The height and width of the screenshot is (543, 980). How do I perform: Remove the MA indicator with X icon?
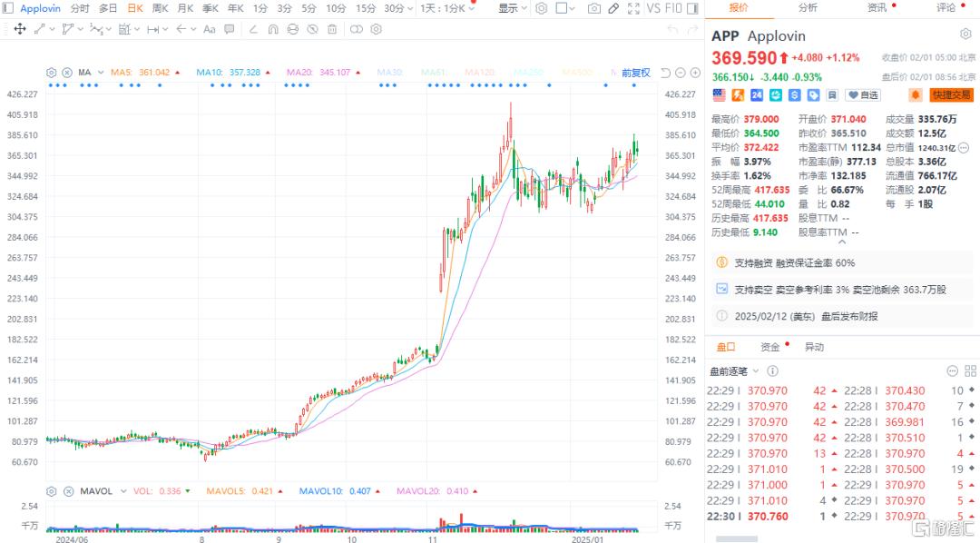pos(67,73)
